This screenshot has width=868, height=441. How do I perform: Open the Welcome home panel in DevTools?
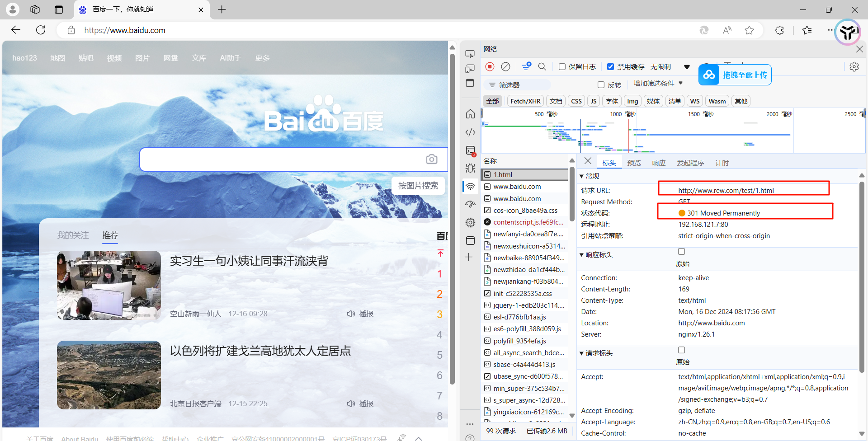point(470,114)
